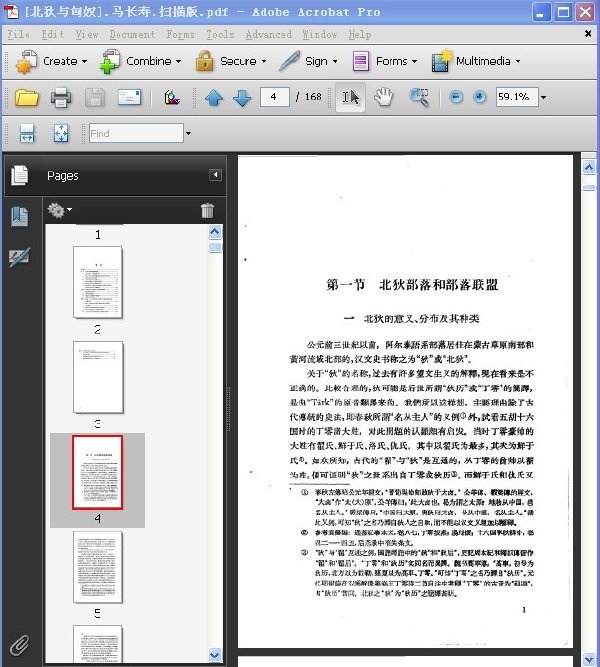Click document view scroll up arrow
600x667 pixels.
tap(589, 168)
